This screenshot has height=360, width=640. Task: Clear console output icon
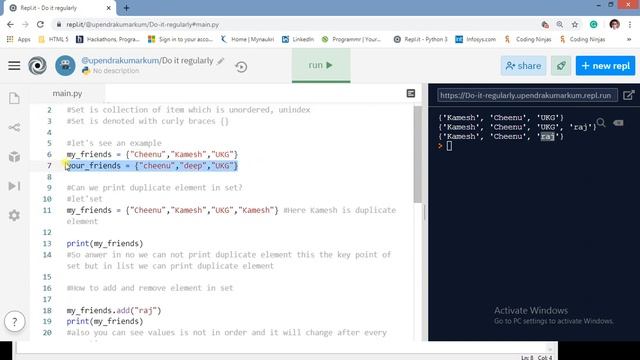coord(618,122)
